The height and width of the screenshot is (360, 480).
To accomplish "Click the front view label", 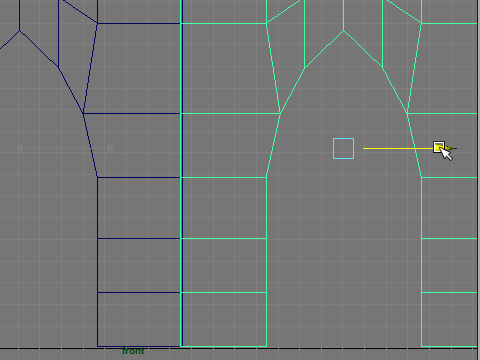I will [133, 351].
